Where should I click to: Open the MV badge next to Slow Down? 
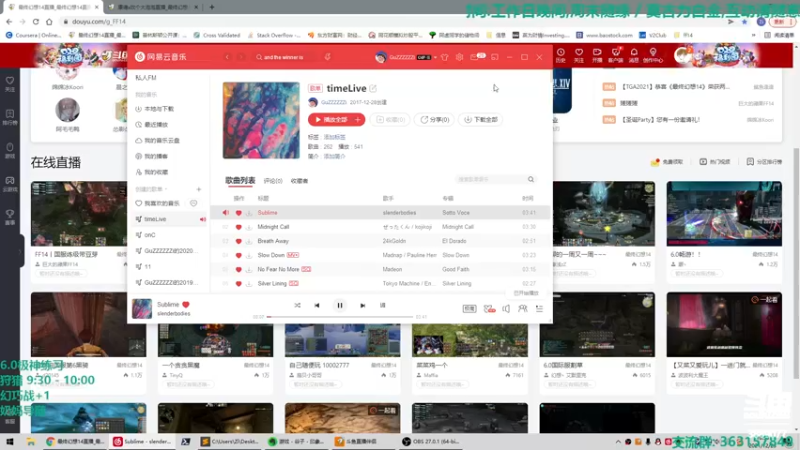[x=293, y=255]
